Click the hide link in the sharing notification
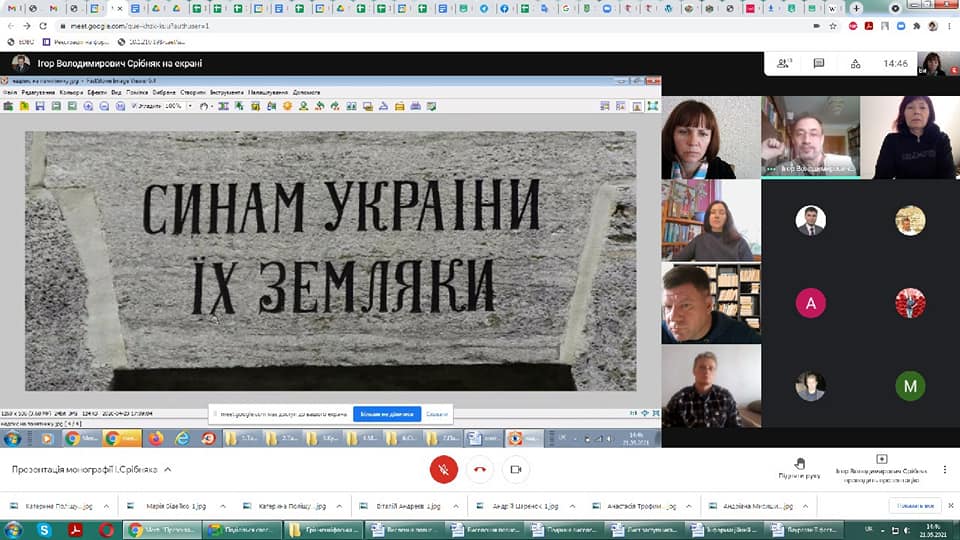Screen dimensions: 960x540 [x=437, y=413]
